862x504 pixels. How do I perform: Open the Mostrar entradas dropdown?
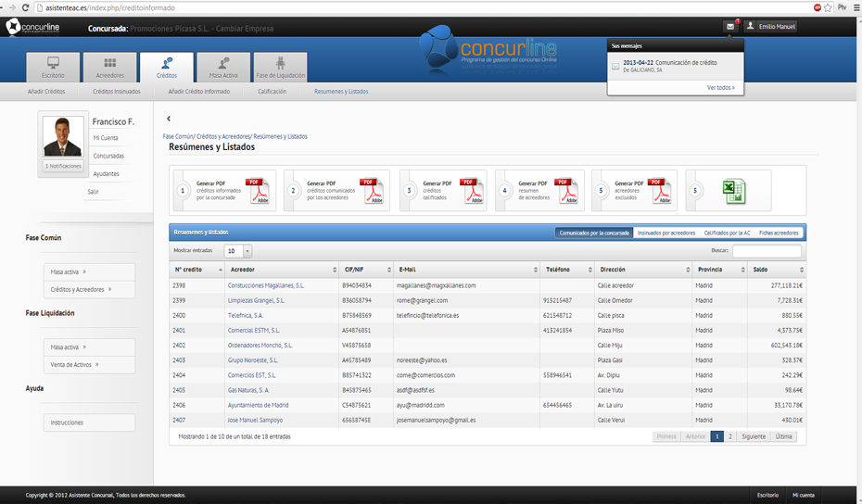237,251
